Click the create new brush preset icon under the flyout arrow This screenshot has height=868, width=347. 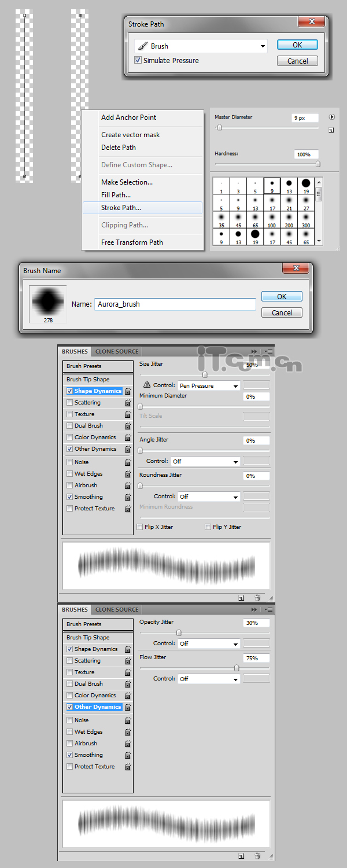[331, 130]
